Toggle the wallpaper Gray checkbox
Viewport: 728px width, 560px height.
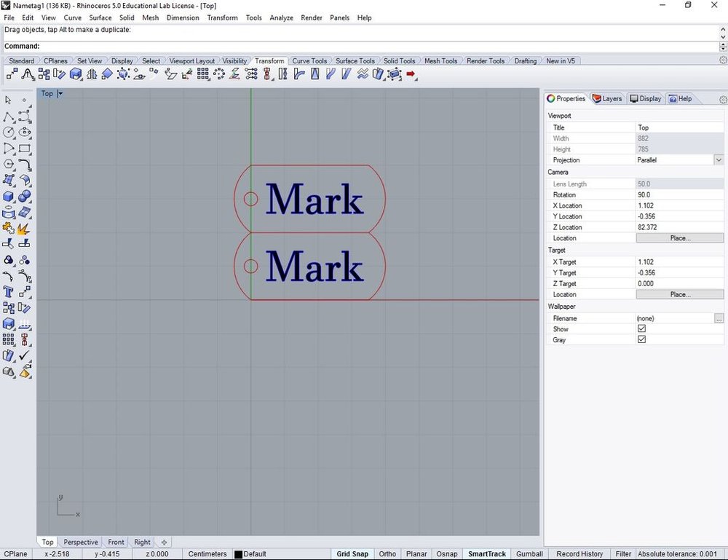641,339
